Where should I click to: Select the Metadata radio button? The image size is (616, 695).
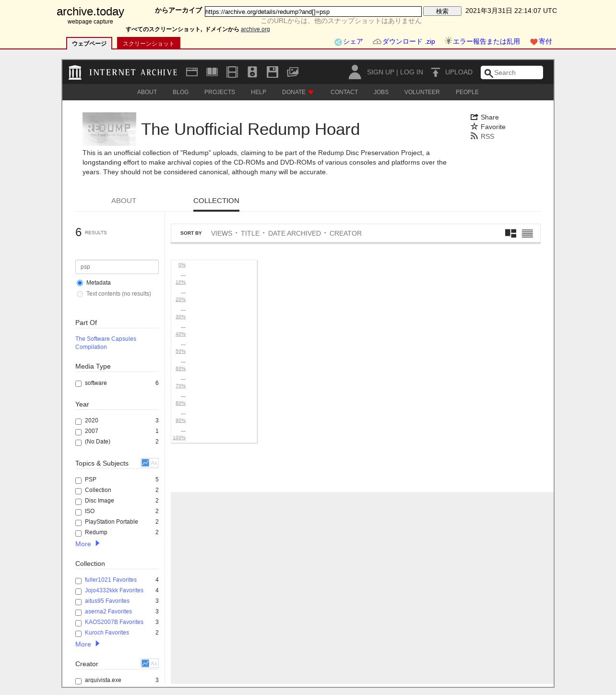coord(80,283)
